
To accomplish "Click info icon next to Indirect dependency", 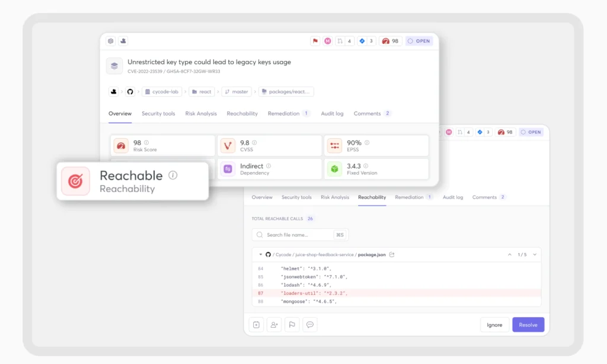I will tap(269, 166).
